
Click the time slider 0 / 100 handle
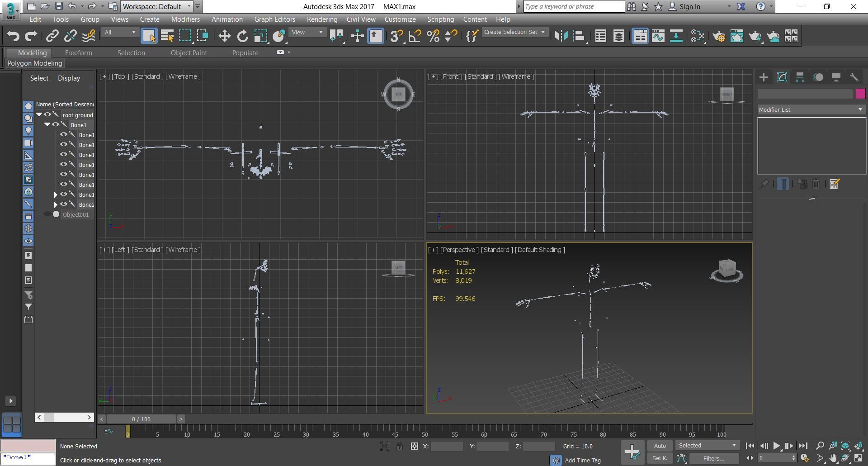click(x=142, y=419)
